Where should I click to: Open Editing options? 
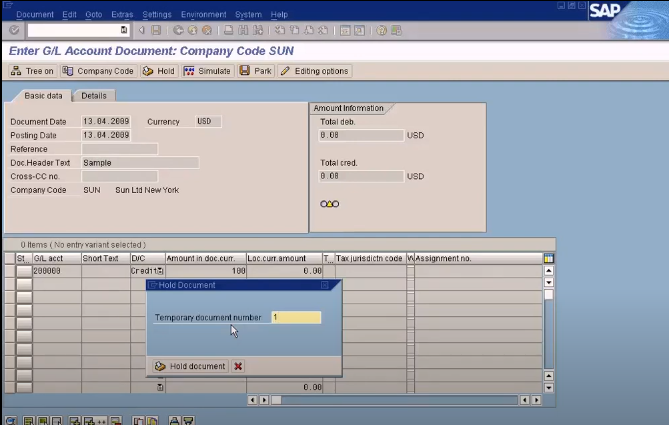315,71
